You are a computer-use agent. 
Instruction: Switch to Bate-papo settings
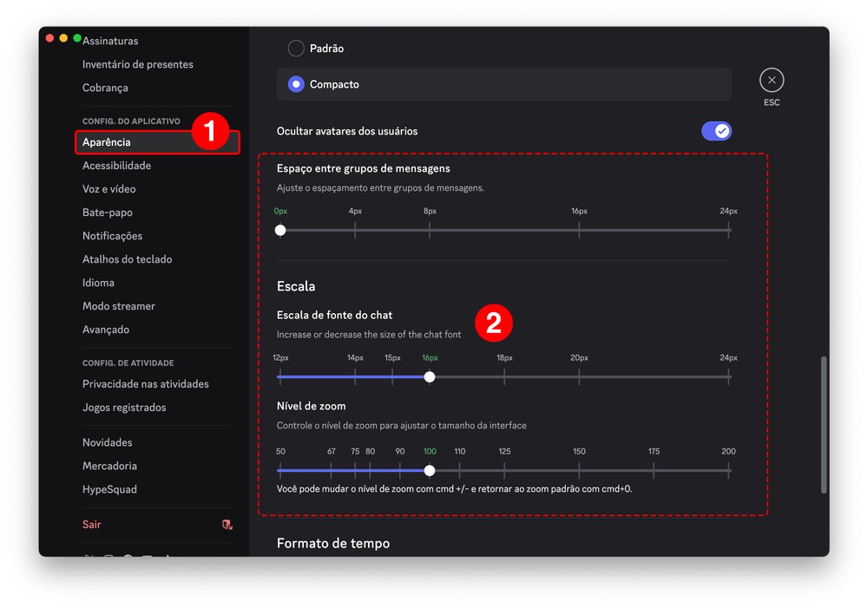tap(107, 212)
